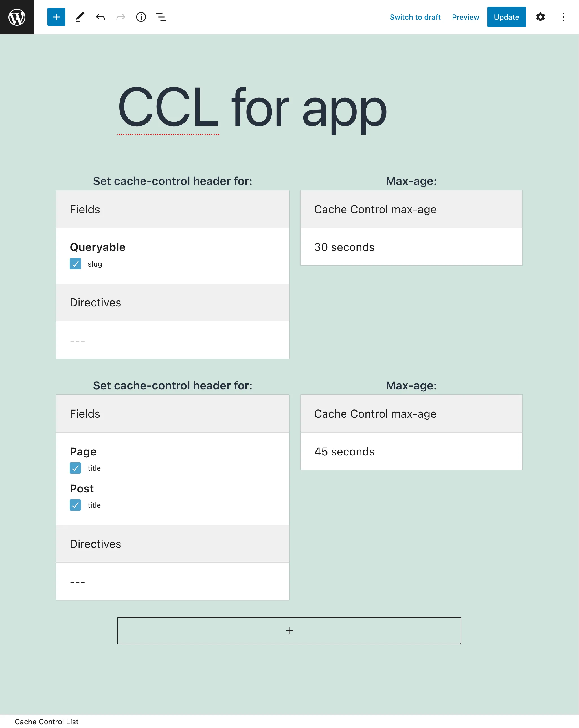Click the WordPress logo icon
579x728 pixels.
pyautogui.click(x=17, y=17)
